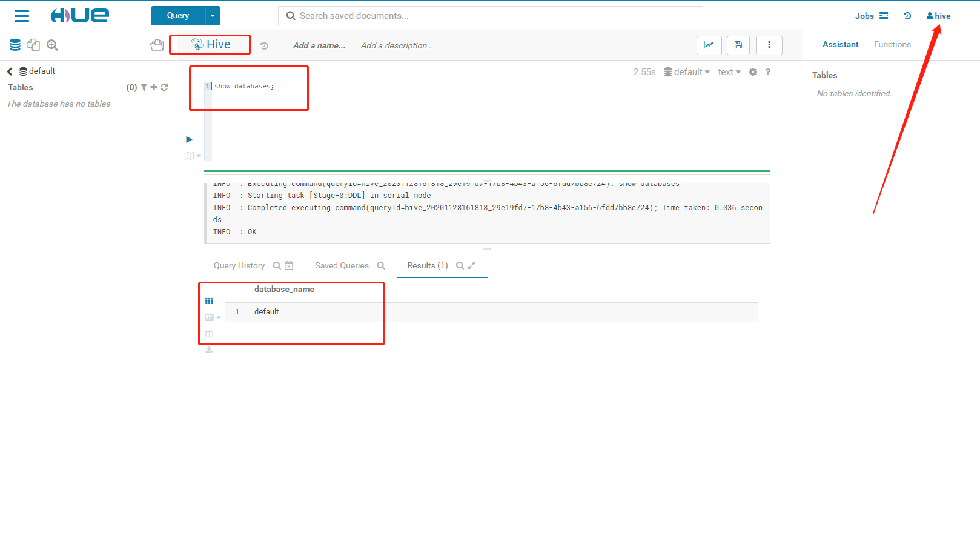Open the Saved Queries tab

[342, 265]
